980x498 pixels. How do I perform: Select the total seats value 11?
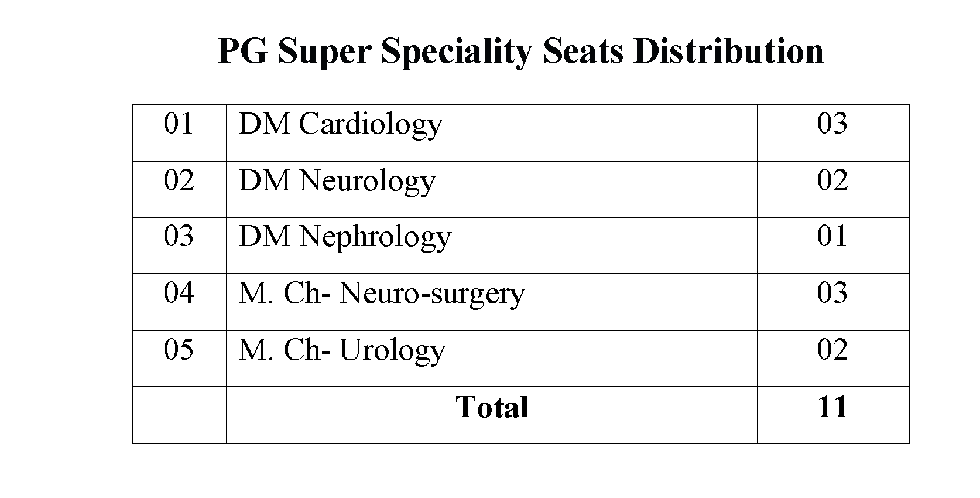pyautogui.click(x=832, y=407)
